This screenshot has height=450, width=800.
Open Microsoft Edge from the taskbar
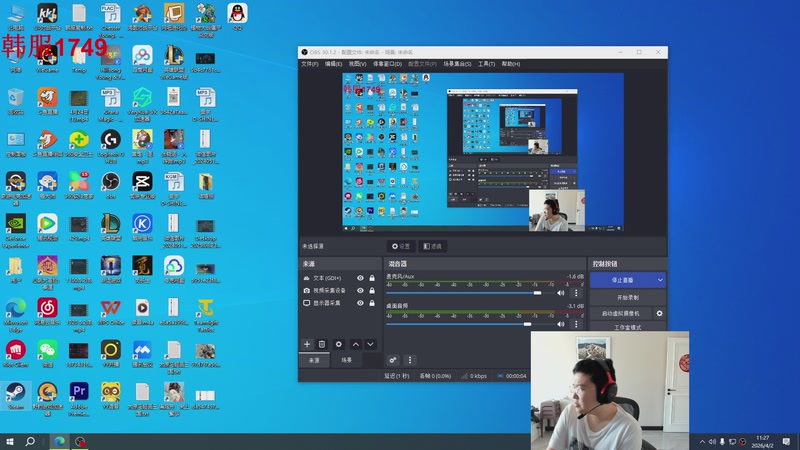[60, 441]
